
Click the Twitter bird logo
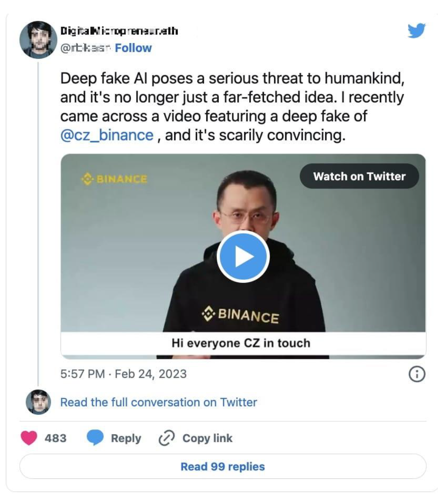click(417, 31)
